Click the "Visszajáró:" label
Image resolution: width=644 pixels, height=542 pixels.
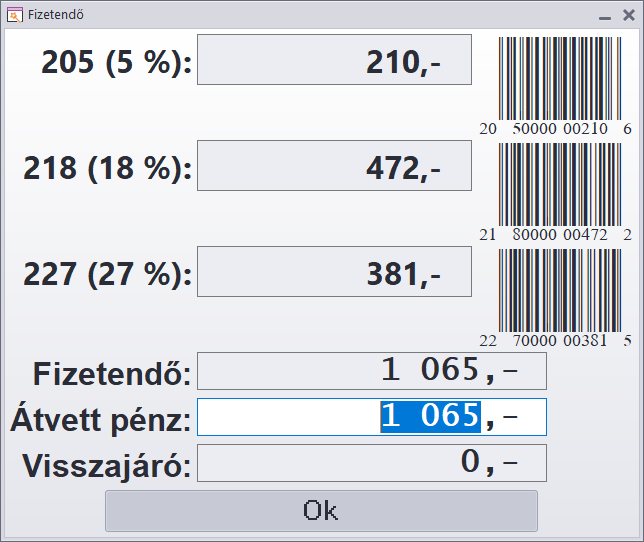click(x=106, y=466)
